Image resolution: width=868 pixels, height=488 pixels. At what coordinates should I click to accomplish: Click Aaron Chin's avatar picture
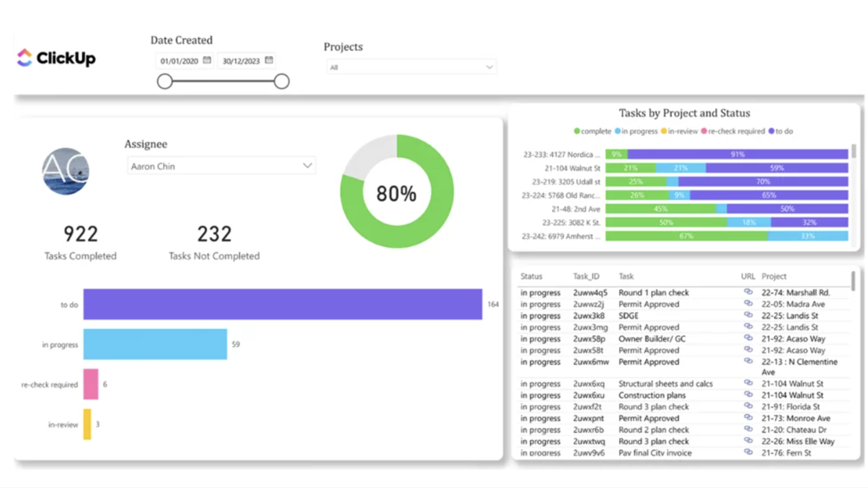point(66,171)
